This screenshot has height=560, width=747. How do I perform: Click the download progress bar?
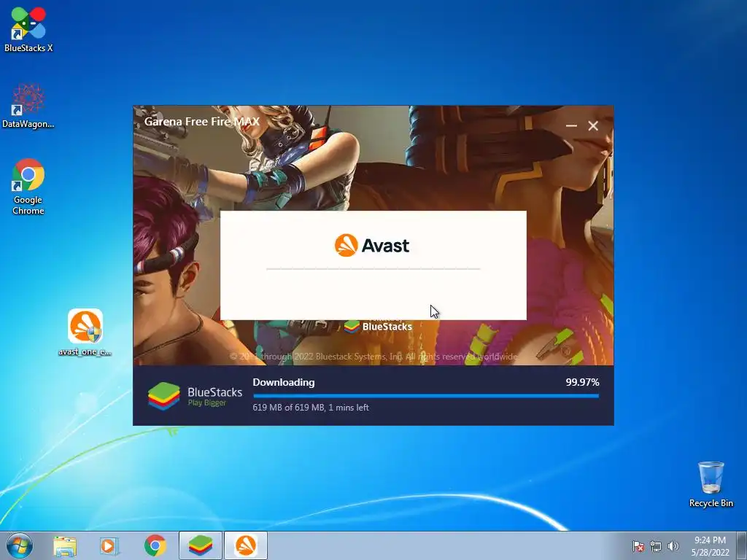(x=426, y=396)
